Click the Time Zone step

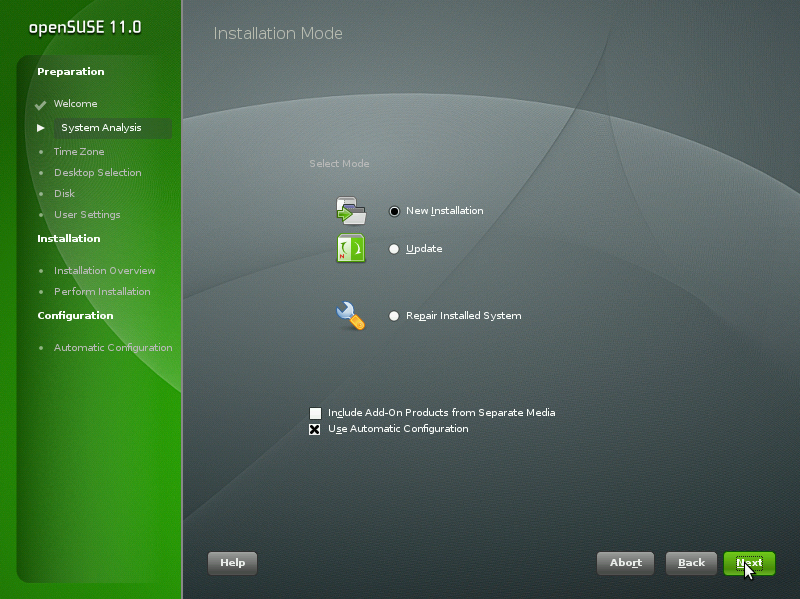tap(79, 152)
